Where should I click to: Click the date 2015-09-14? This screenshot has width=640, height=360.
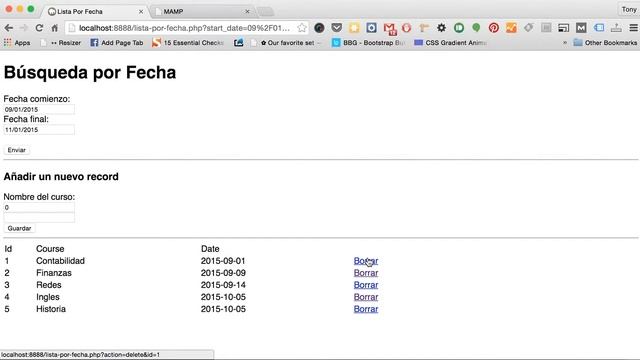223,285
